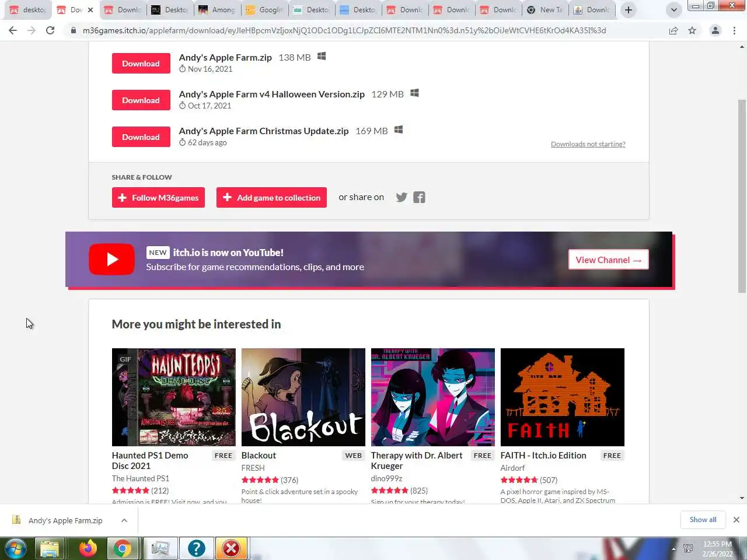This screenshot has height=560, width=747.
Task: Show hidden system tray icons arrow
Action: 673,549
